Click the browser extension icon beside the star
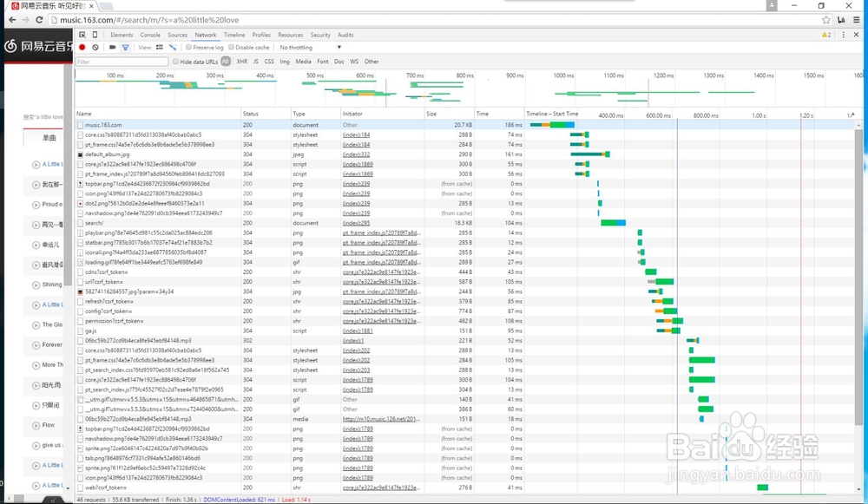The image size is (868, 504). click(x=841, y=20)
